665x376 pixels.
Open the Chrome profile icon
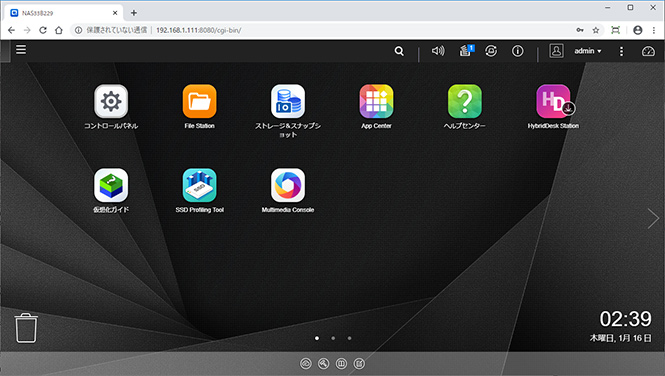coord(637,30)
